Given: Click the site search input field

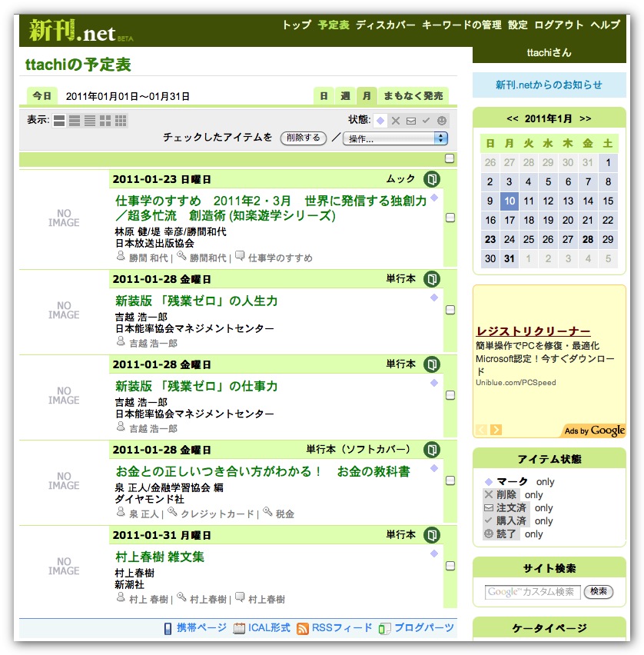Looking at the screenshot, I should click(x=532, y=592).
